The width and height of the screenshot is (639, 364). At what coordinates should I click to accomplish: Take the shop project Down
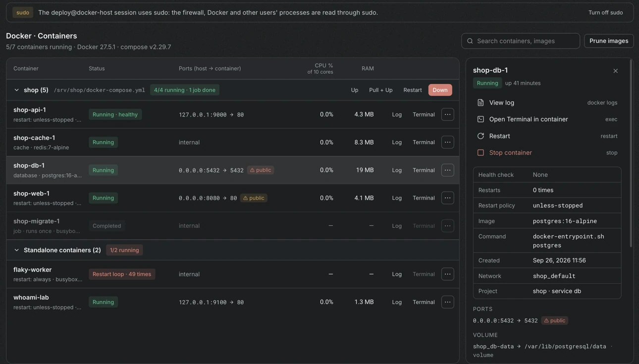(x=440, y=90)
